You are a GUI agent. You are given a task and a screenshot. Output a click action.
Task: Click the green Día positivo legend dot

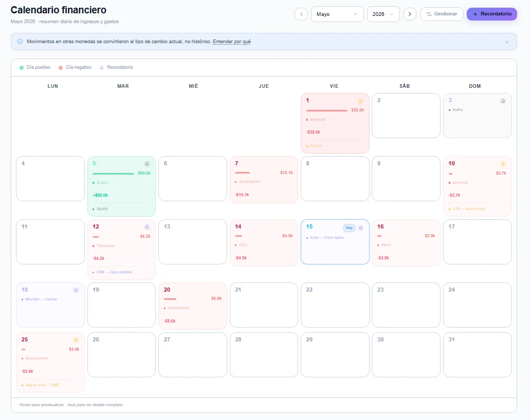(x=22, y=68)
